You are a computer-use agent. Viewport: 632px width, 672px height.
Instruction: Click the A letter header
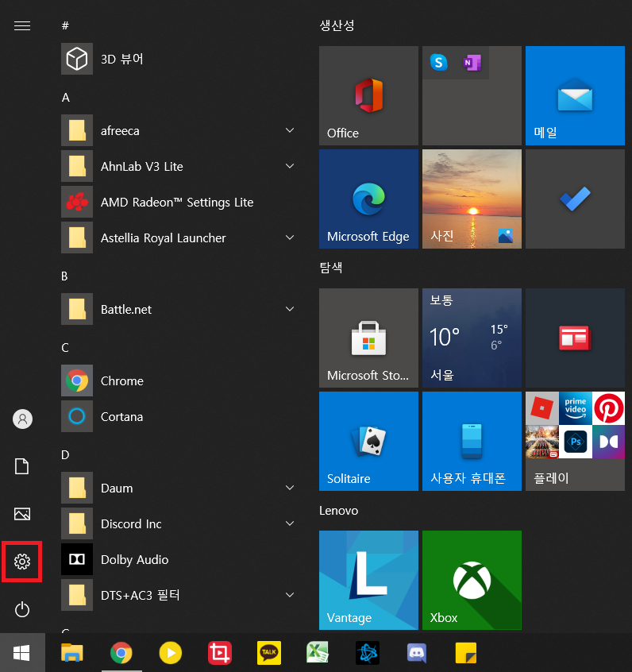pyautogui.click(x=66, y=97)
